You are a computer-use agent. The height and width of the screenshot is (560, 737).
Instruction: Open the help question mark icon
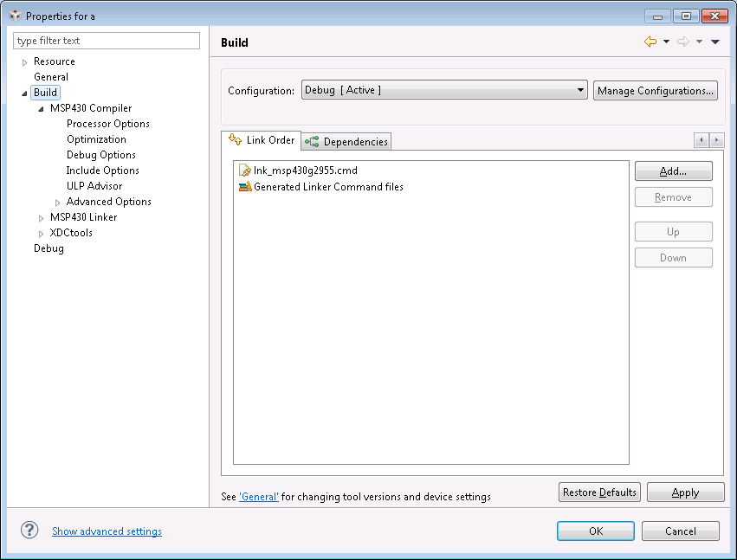[x=29, y=530]
